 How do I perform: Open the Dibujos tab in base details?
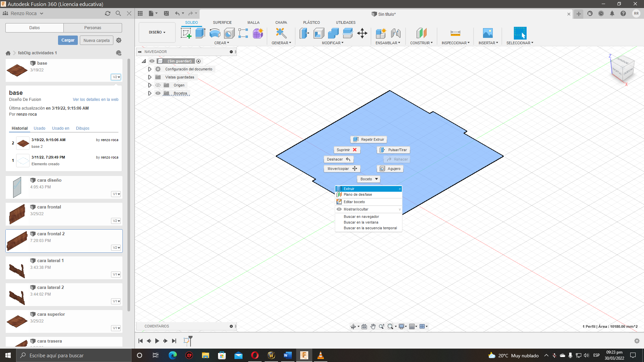click(x=83, y=128)
